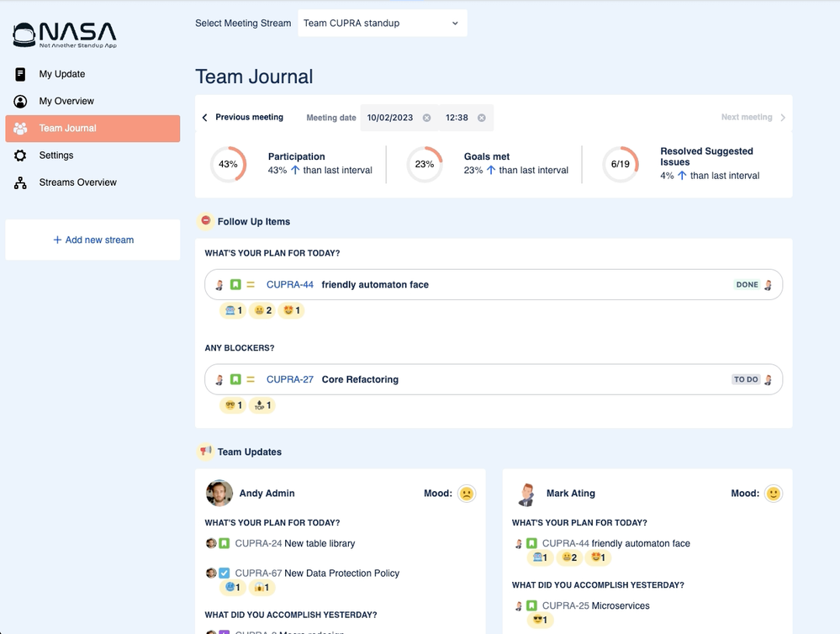
Task: Click the first emoji reaction under CUPRA-44 follow-up item
Action: (233, 310)
